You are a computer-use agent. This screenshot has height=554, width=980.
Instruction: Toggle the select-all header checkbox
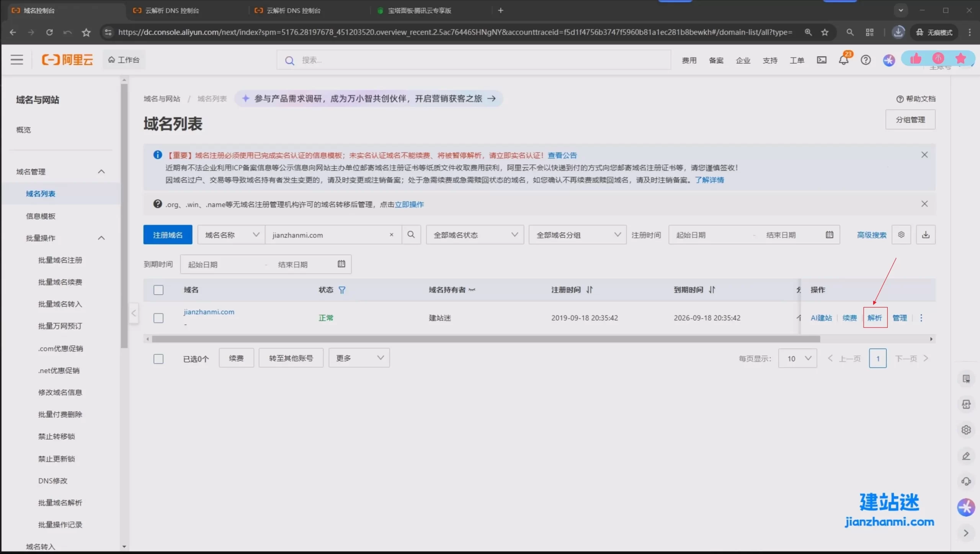(x=158, y=290)
